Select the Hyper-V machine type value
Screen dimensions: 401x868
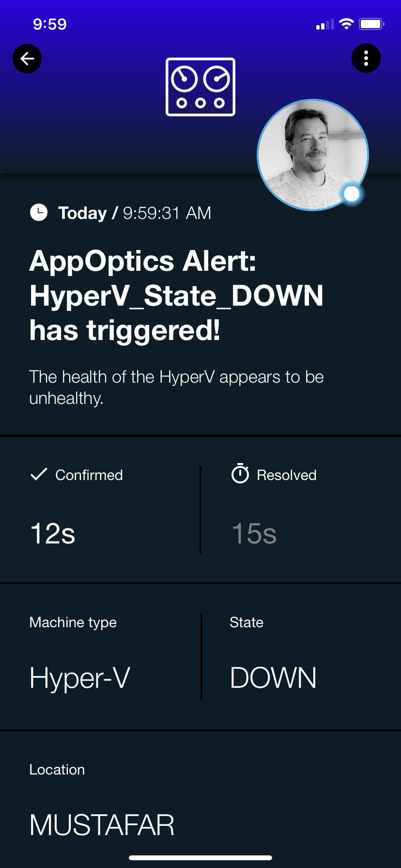(x=80, y=678)
